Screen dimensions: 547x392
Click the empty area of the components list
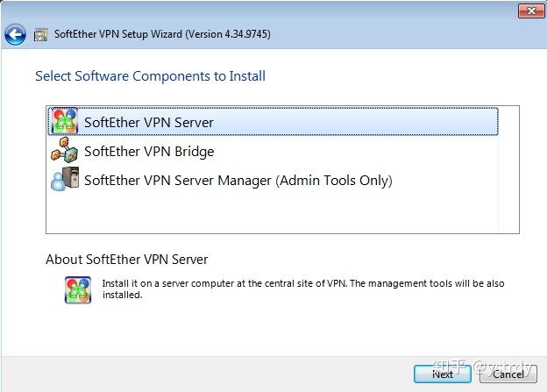point(272,213)
